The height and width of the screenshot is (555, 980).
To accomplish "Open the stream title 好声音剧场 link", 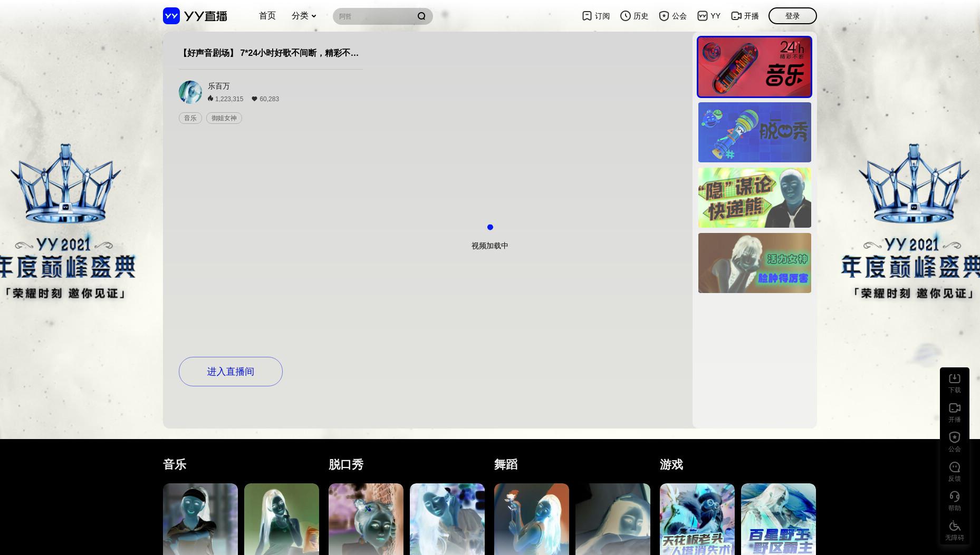I will 270,53.
